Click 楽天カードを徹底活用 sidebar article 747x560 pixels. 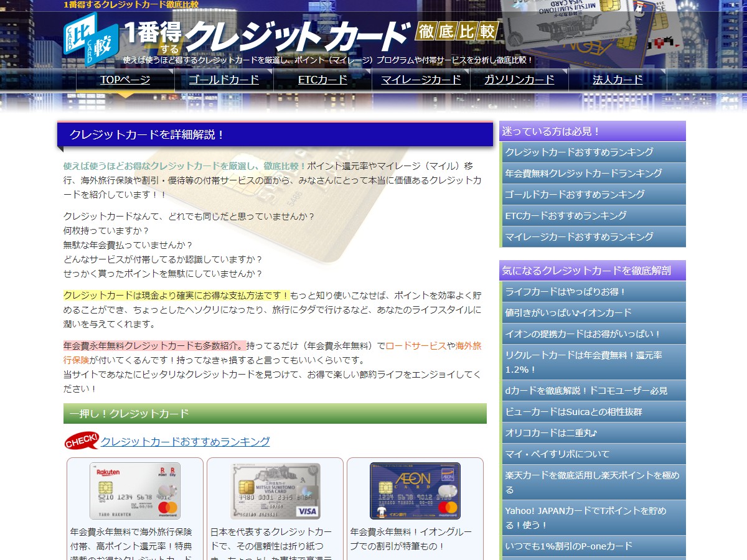[593, 482]
